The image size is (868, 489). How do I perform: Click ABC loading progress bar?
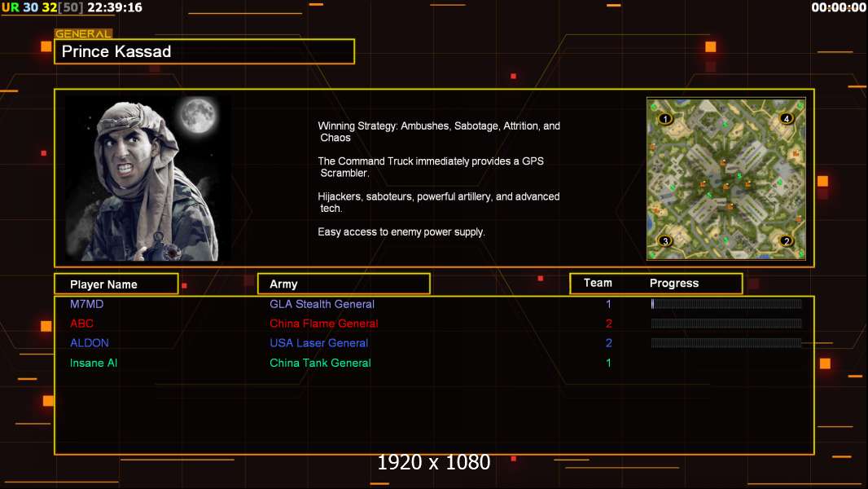pos(726,323)
